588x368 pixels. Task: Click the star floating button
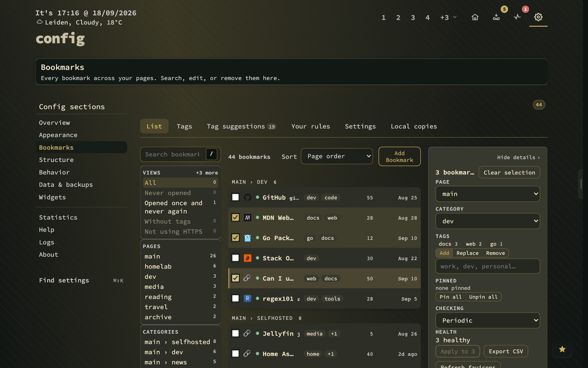tap(562, 349)
